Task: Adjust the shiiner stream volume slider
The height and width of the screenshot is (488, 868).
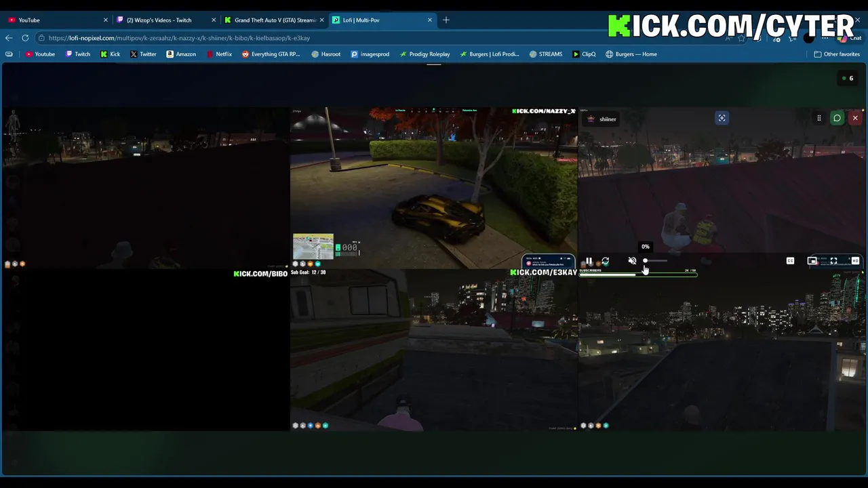Action: pyautogui.click(x=655, y=261)
